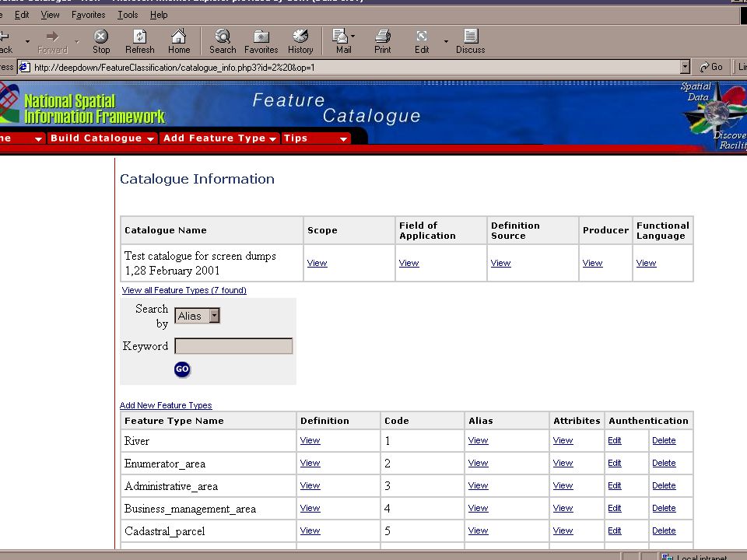Viewport: 747px width, 560px height.
Task: View the Alias for River
Action: 478,440
